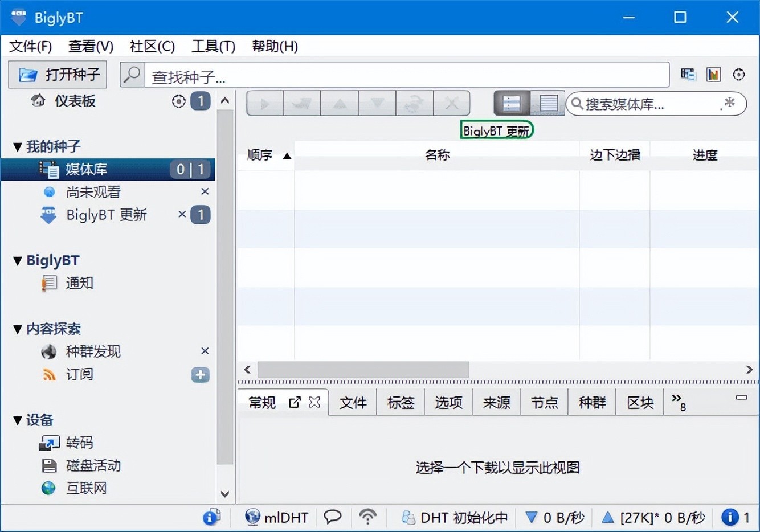
Task: Click the 打开种子 button
Action: click(58, 75)
